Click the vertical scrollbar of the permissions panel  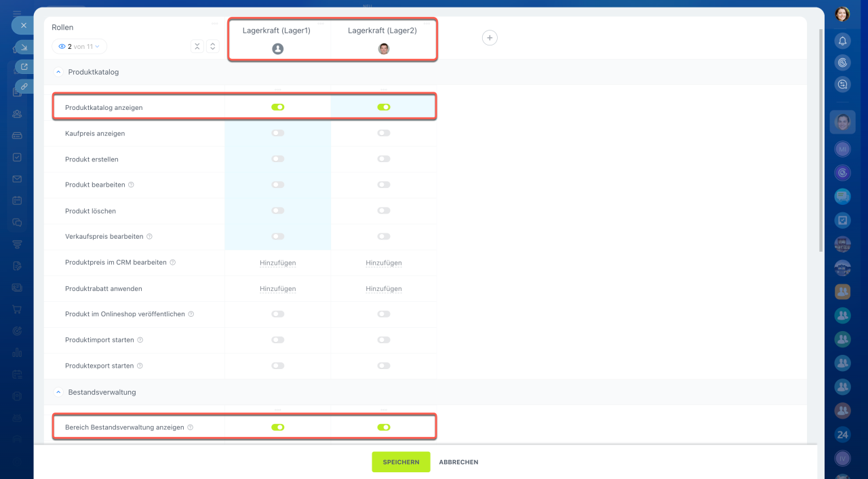click(x=822, y=139)
